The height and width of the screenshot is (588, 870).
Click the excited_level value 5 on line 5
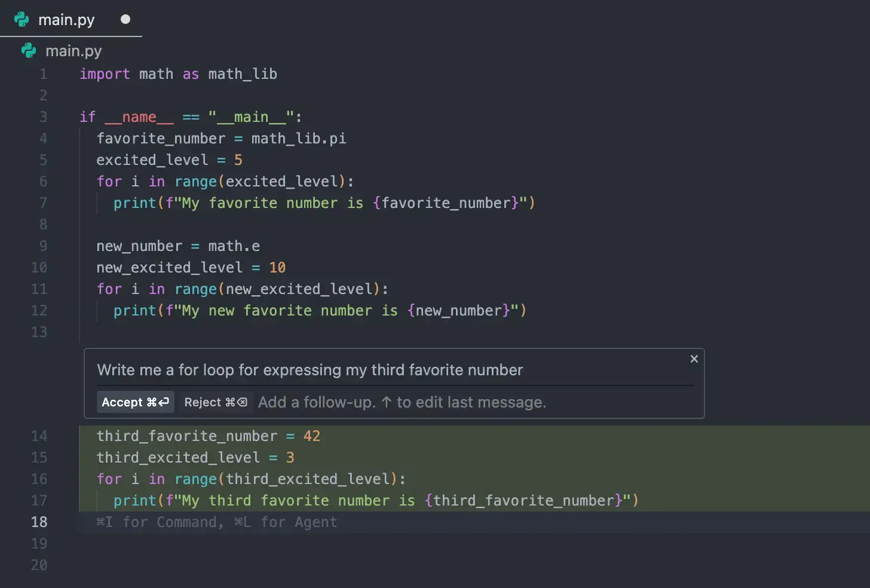coord(238,160)
